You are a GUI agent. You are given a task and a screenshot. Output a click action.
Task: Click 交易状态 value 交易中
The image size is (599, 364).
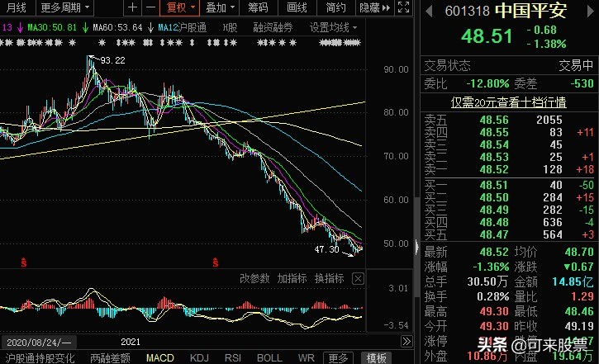(x=576, y=66)
